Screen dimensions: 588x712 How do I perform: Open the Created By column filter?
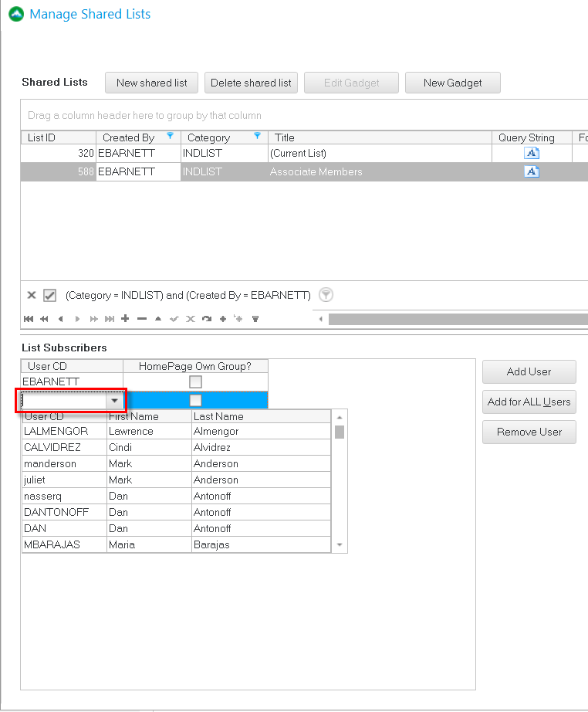click(x=170, y=136)
